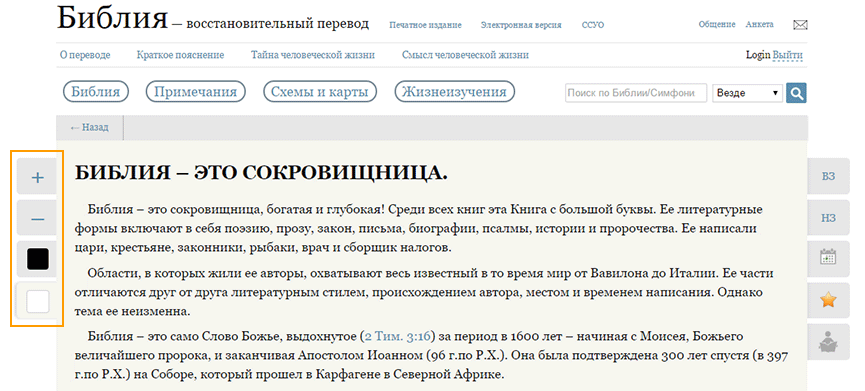Open the Краткое пояснение menu item

tap(180, 55)
